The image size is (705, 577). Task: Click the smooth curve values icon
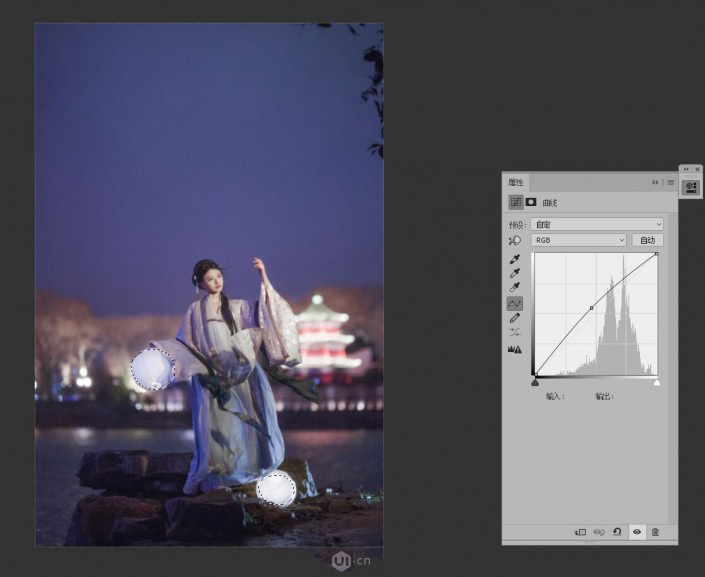point(515,332)
